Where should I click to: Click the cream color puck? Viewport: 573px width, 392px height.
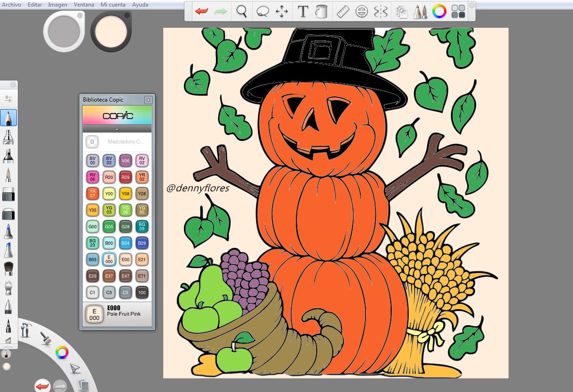(111, 32)
